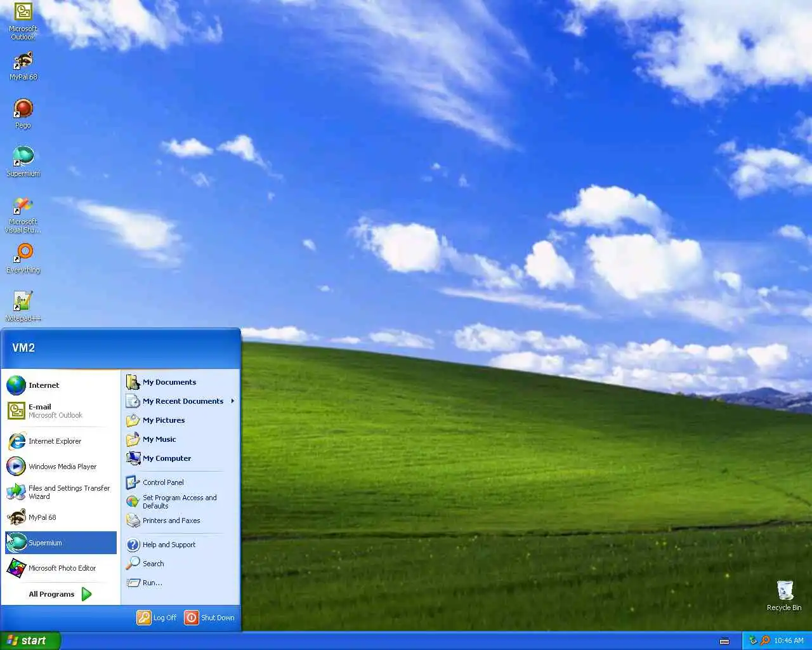The width and height of the screenshot is (812, 650).
Task: Open Set Program Access and Defaults
Action: click(x=180, y=501)
